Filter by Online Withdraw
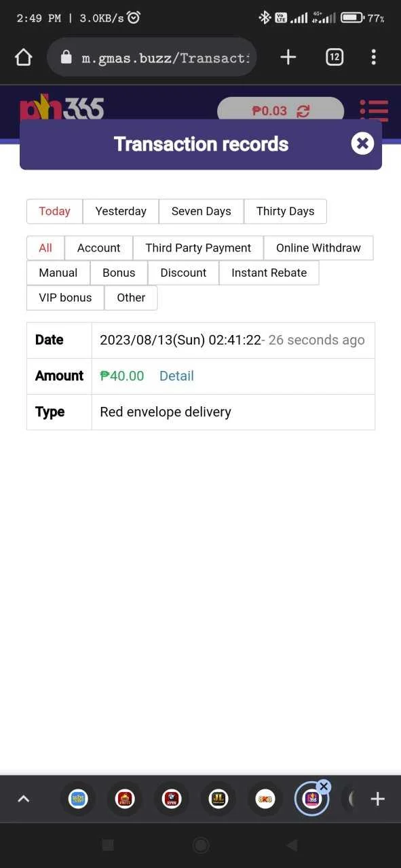401x868 pixels. [318, 248]
